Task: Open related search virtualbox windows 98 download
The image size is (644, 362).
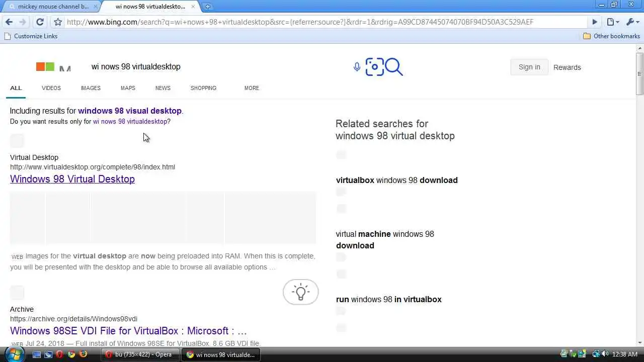Action: (x=396, y=180)
